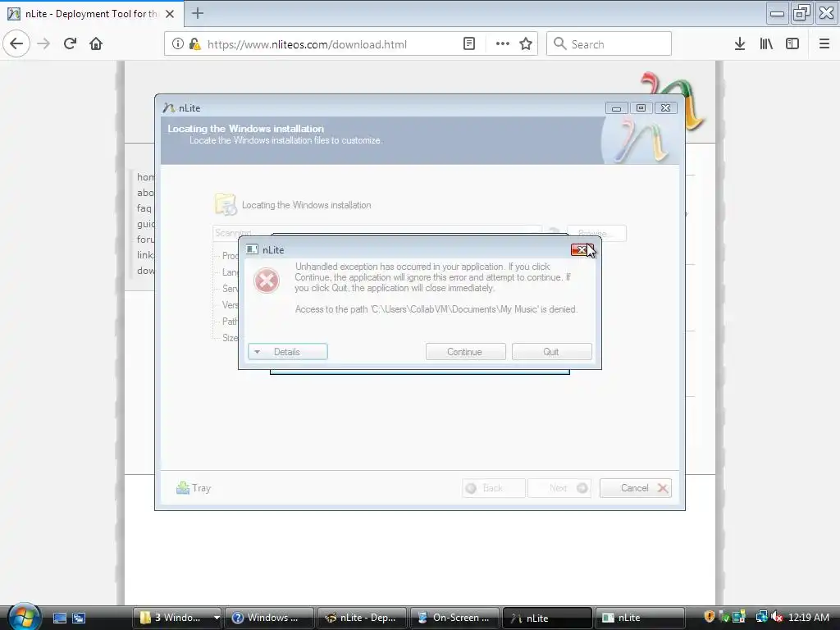The width and height of the screenshot is (840, 630).
Task: Click the Scanning path field in nLite
Action: tap(377, 232)
